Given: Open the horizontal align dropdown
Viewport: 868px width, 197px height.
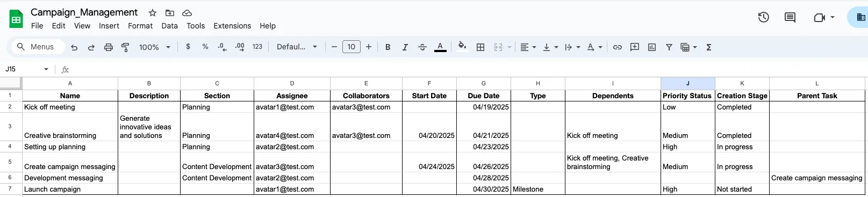Looking at the screenshot, I should coord(528,47).
